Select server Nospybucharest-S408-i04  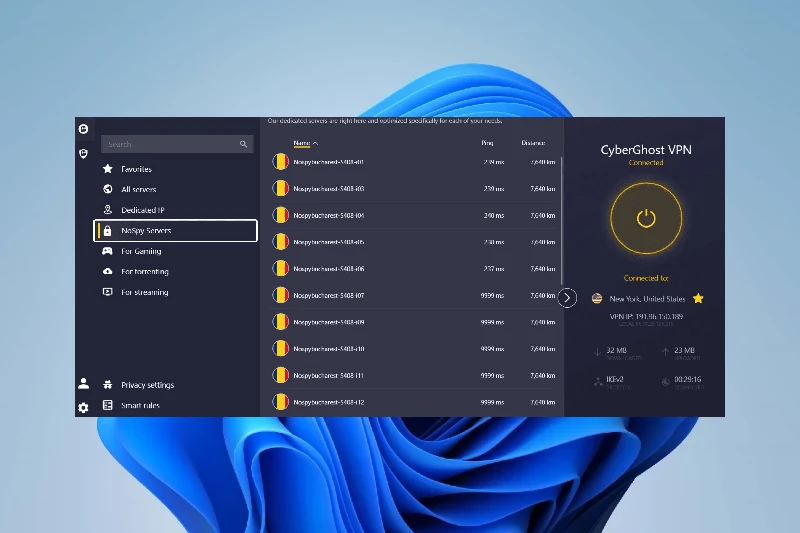pyautogui.click(x=413, y=215)
